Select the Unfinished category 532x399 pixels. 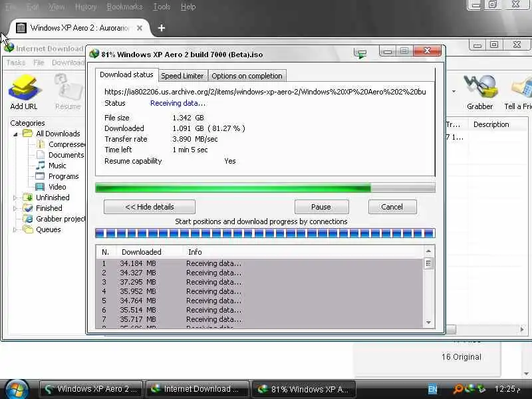pos(53,198)
